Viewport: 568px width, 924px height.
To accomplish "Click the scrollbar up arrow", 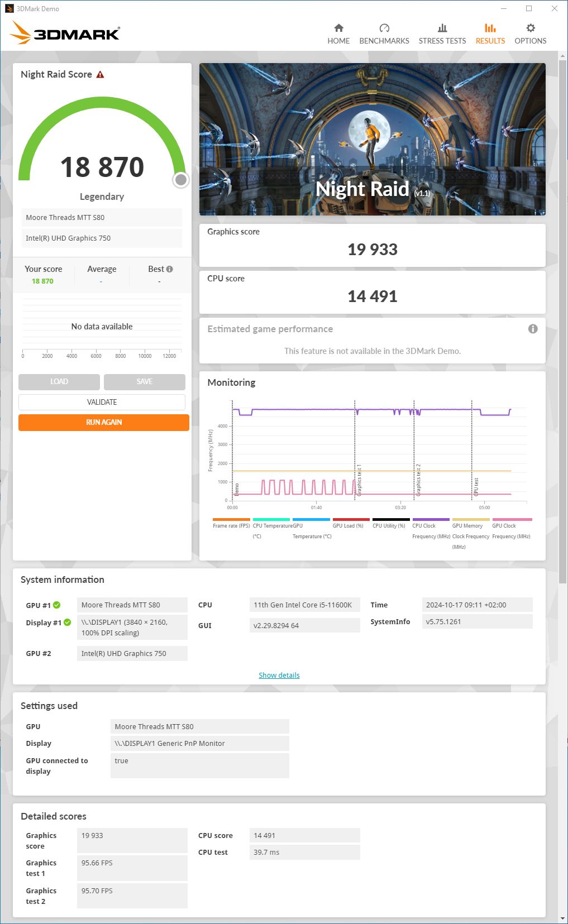I will tap(562, 56).
